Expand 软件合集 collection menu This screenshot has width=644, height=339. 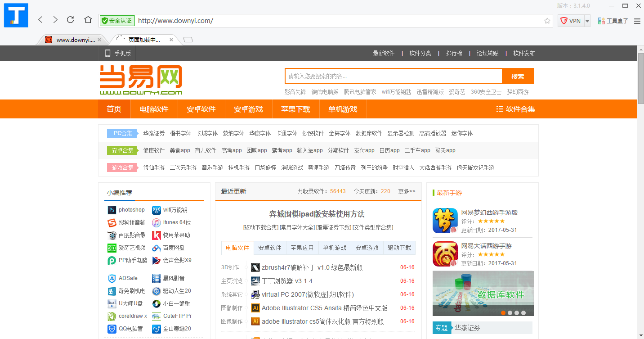[515, 109]
